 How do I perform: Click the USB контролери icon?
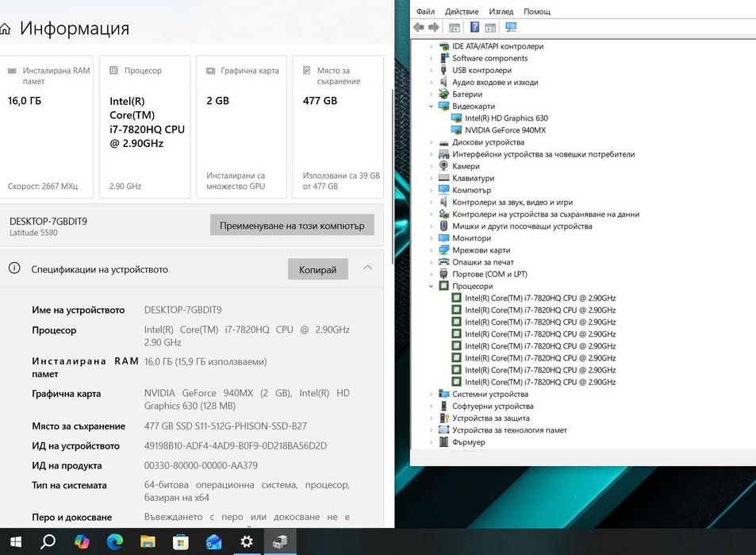tap(443, 70)
